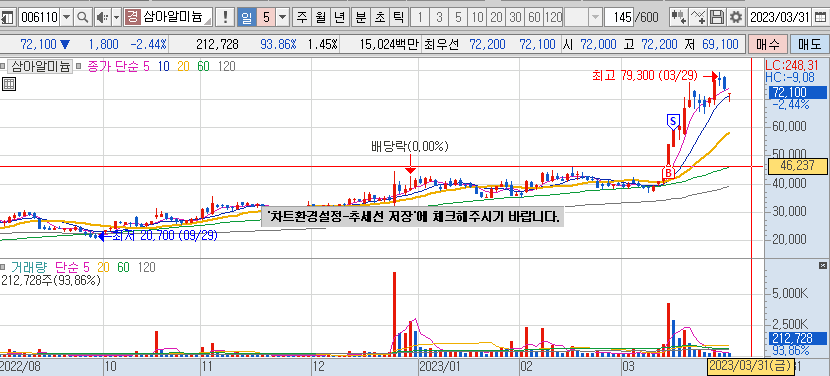Switch to monthly (월) chart
Image resolution: width=830 pixels, height=376 pixels.
coord(321,17)
